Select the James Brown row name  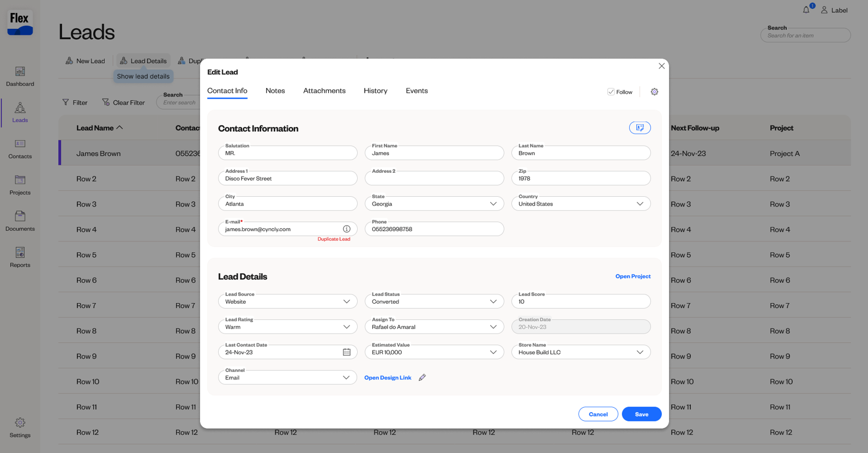pyautogui.click(x=99, y=153)
